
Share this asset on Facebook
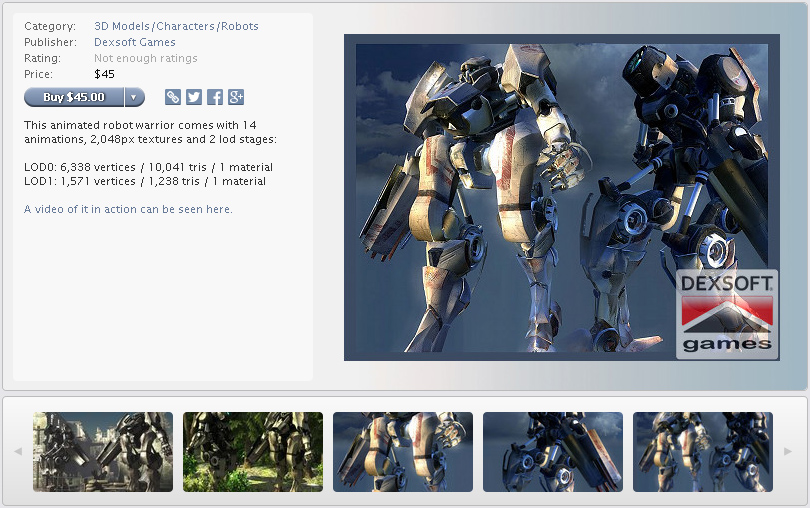click(215, 97)
